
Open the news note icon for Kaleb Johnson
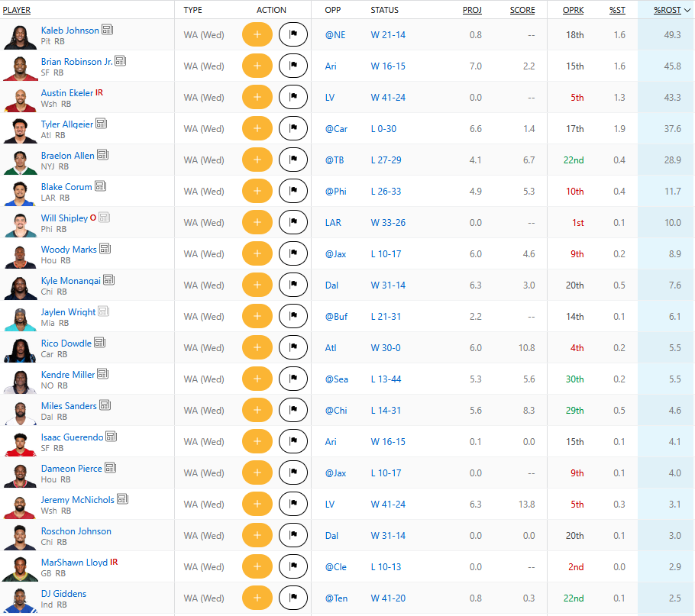tap(107, 30)
